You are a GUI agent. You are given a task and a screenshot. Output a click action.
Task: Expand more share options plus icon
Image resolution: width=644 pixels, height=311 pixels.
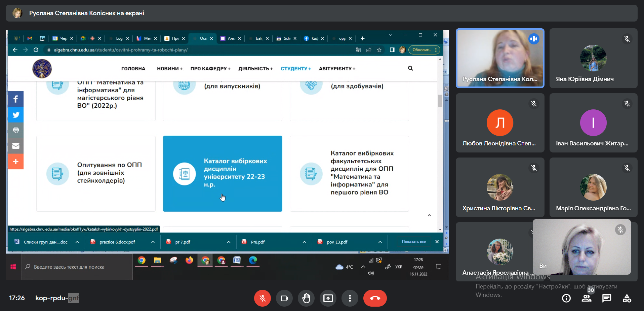(x=16, y=162)
